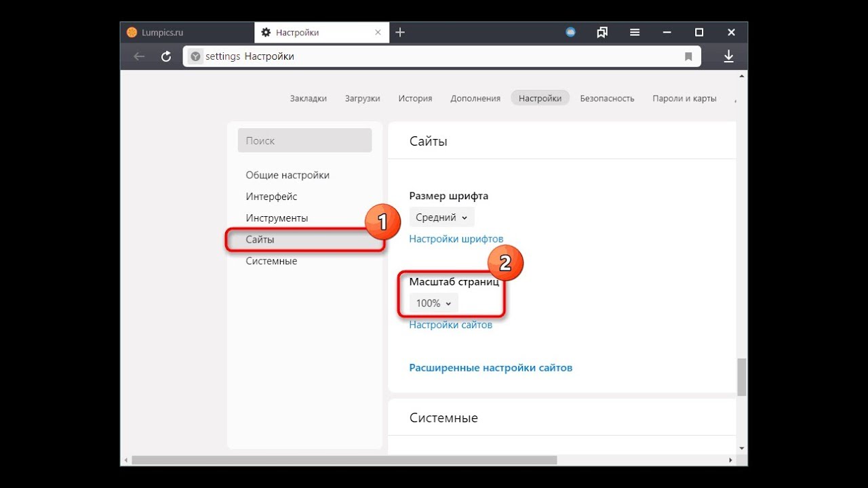The height and width of the screenshot is (488, 868).
Task: Click the vertical scrollbar thumb
Action: (x=742, y=377)
